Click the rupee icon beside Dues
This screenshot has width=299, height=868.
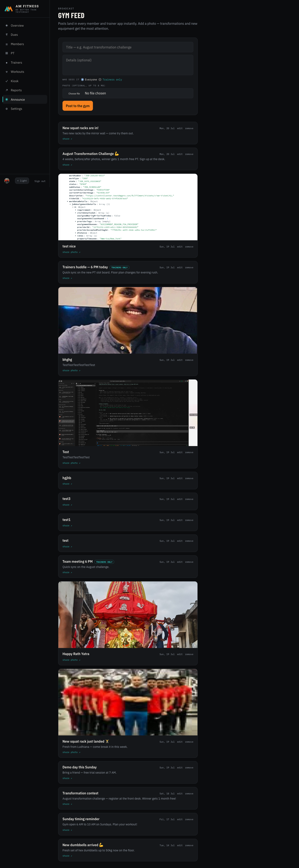tap(7, 35)
